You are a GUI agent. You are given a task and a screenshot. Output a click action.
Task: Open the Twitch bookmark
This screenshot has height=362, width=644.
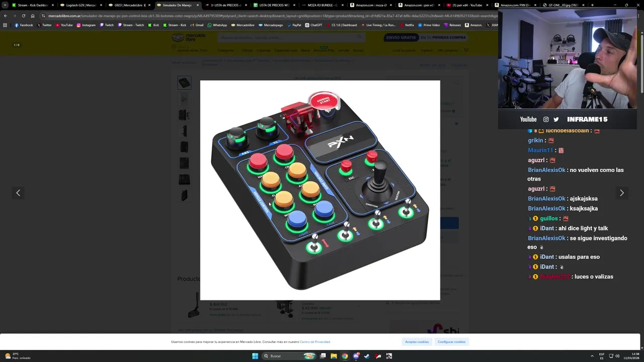107,25
